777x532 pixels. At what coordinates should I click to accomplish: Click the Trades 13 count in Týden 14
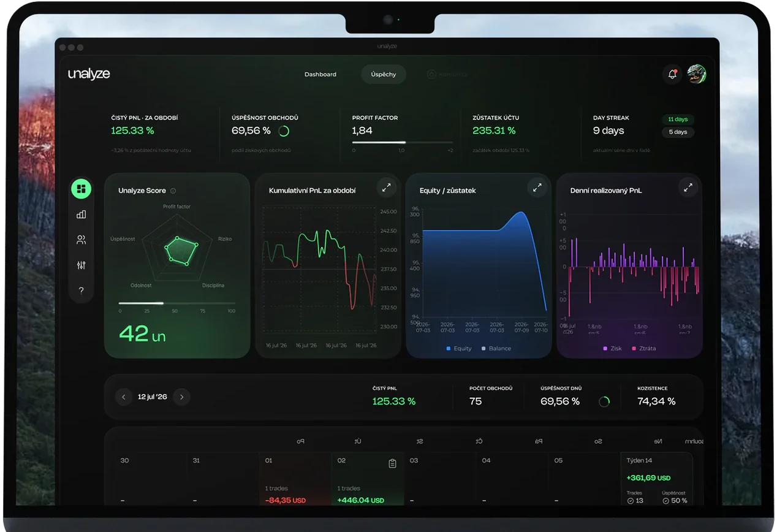[x=635, y=500]
